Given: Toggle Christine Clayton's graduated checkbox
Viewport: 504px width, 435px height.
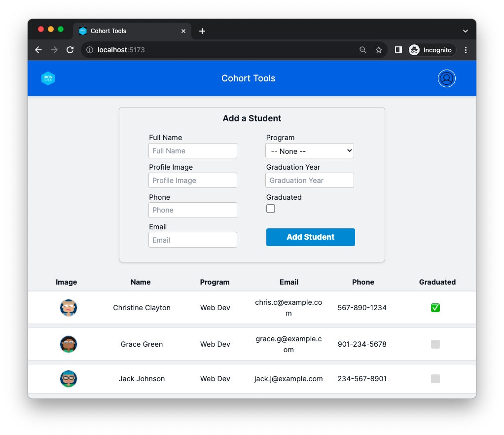Looking at the screenshot, I should [x=435, y=308].
